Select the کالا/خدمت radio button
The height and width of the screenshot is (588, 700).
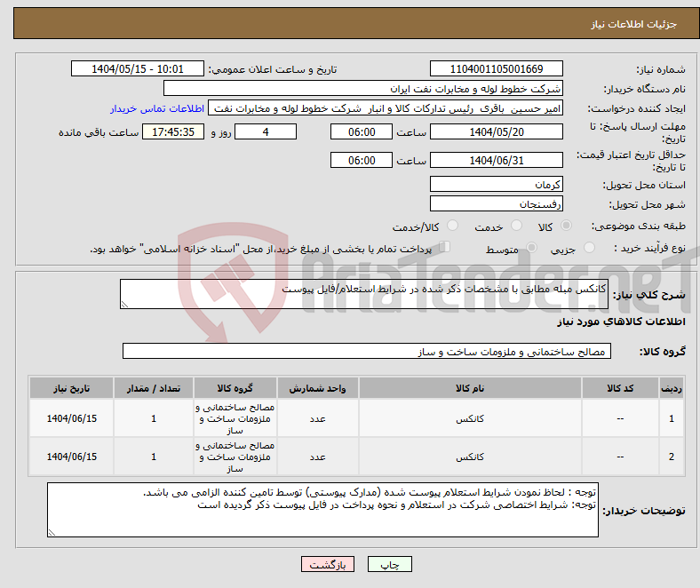click(x=453, y=226)
